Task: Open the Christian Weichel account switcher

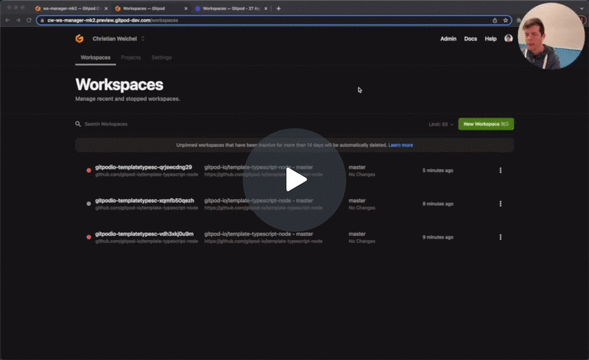Action: point(118,39)
